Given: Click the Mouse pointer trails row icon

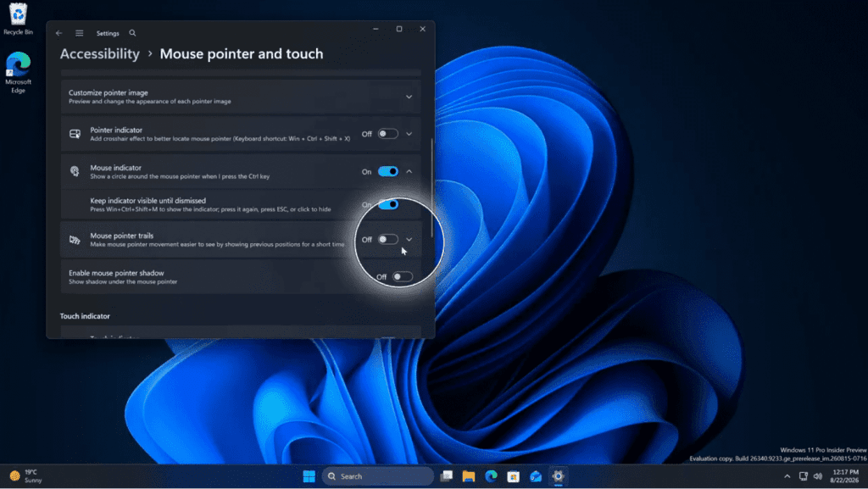Looking at the screenshot, I should coord(75,240).
